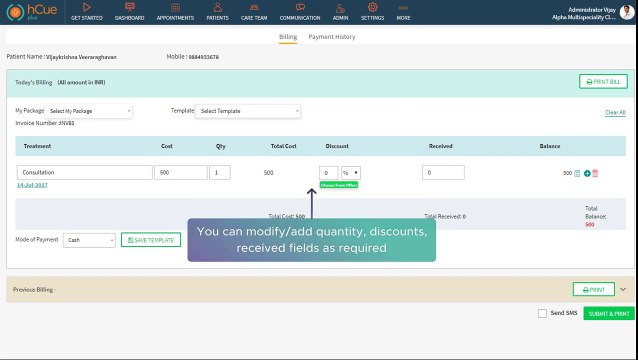The height and width of the screenshot is (360, 638).
Task: Open the Communication section
Action: (x=300, y=11)
